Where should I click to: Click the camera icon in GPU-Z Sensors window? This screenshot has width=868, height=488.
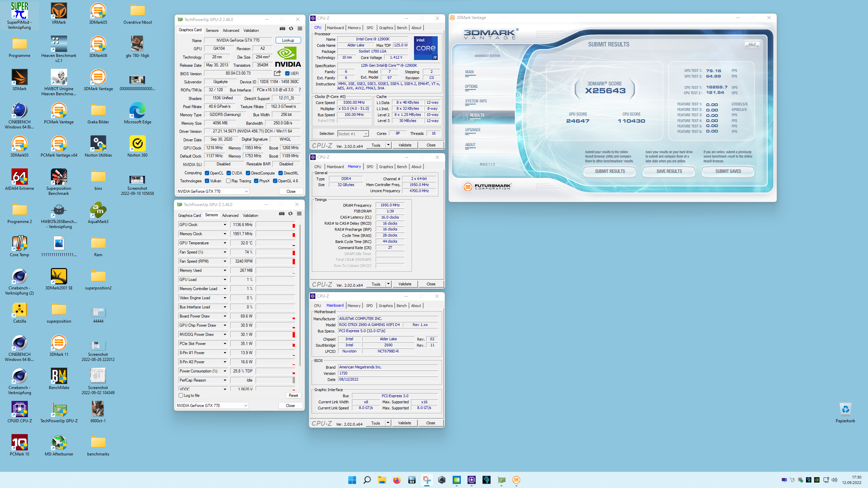(281, 213)
